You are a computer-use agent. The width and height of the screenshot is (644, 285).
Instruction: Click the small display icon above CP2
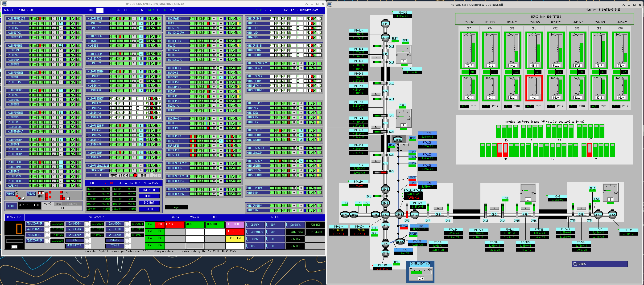point(438,208)
